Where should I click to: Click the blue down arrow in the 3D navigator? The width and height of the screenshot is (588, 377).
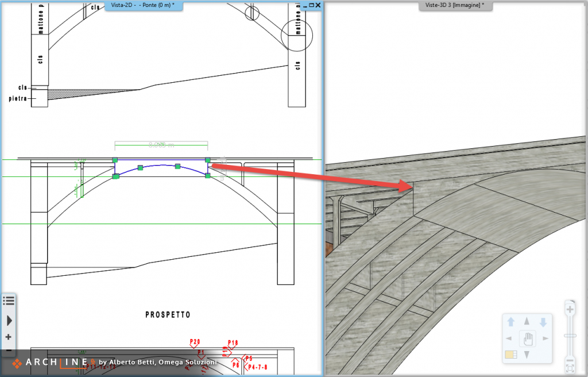[543, 322]
